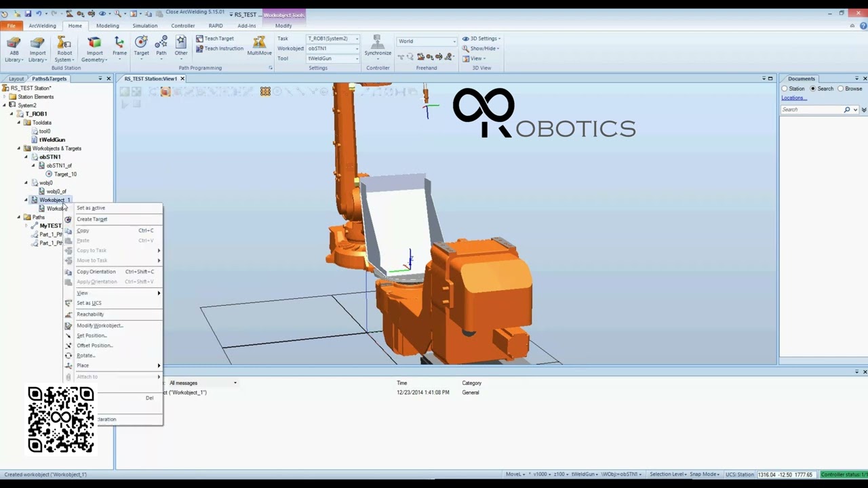Click the Set as UCS icon in context menu
The height and width of the screenshot is (488, 868).
(x=68, y=303)
